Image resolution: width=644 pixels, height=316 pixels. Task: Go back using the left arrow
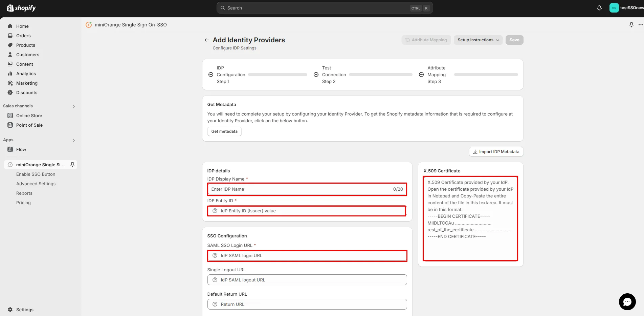(x=206, y=40)
